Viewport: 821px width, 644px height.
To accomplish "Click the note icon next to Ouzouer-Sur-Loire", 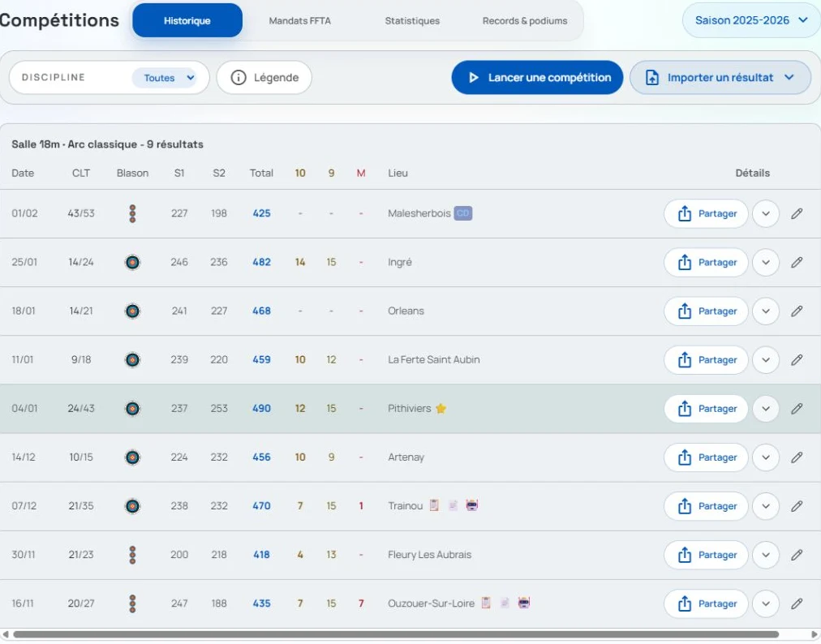I will click(505, 603).
